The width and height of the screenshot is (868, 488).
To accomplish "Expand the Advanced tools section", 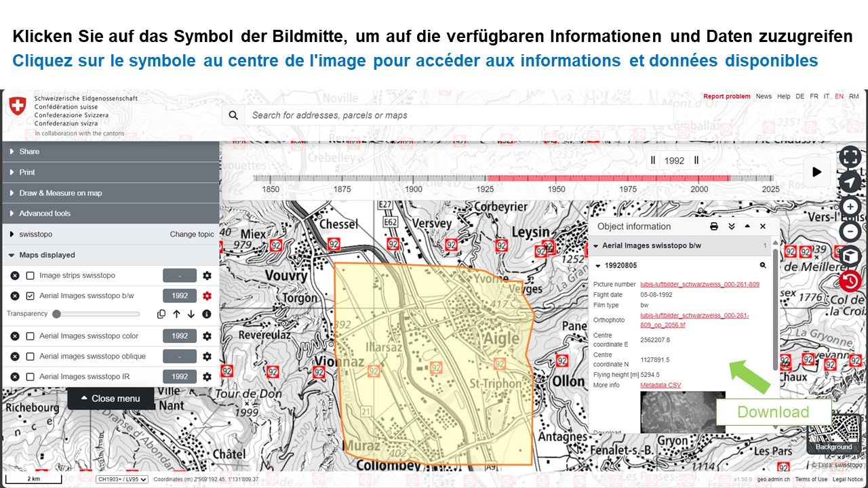I will click(45, 213).
